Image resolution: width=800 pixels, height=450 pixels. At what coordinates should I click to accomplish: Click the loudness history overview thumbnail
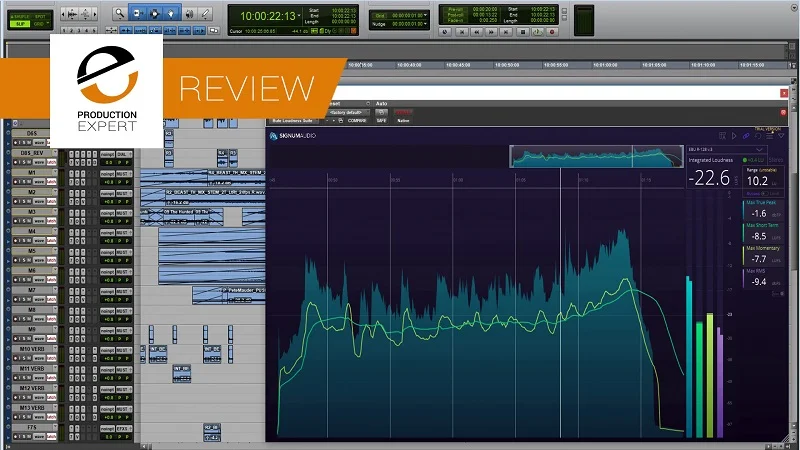click(596, 156)
